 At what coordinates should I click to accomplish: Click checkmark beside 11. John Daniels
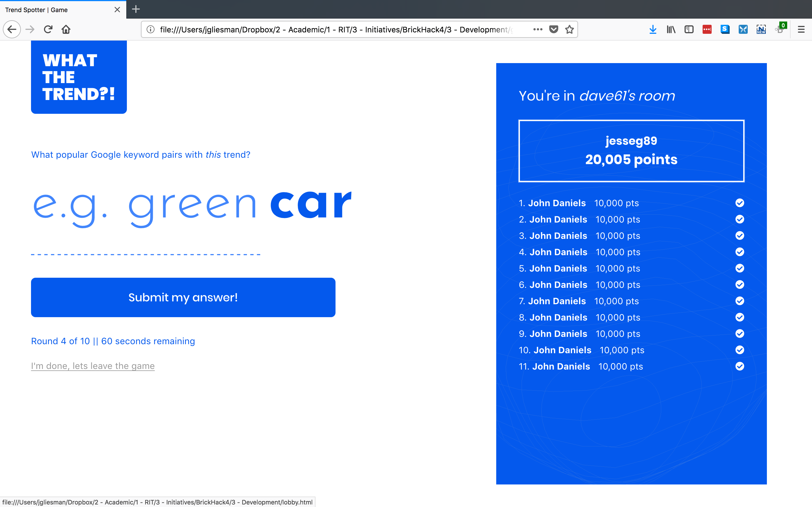[740, 366]
